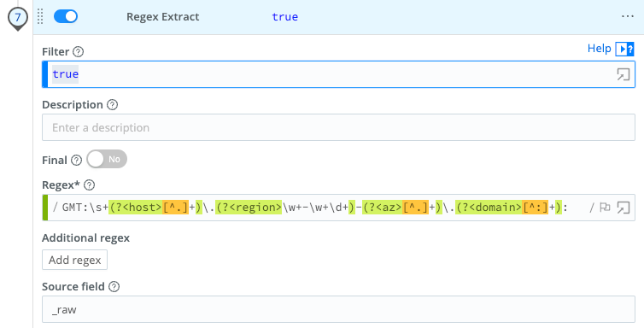Viewport: 644px width, 328px height.
Task: Click into the Filter field containing true
Action: [338, 74]
